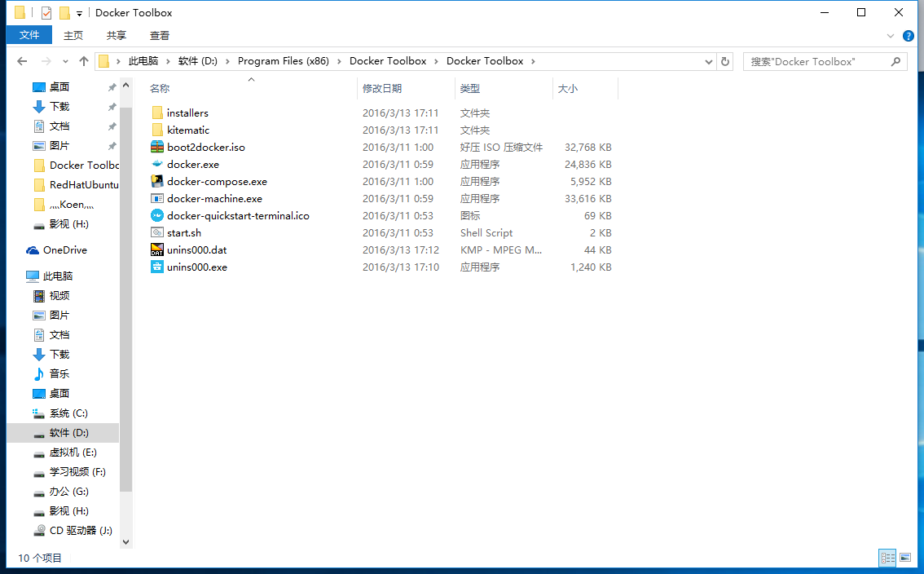
Task: Open OneDrive in the navigation pane
Action: 64,250
